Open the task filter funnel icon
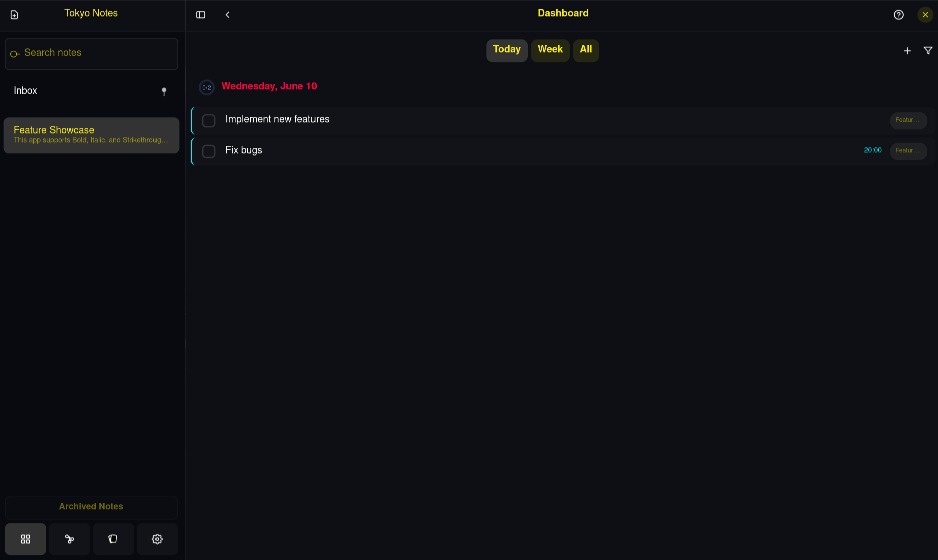The height and width of the screenshot is (560, 938). tap(928, 51)
